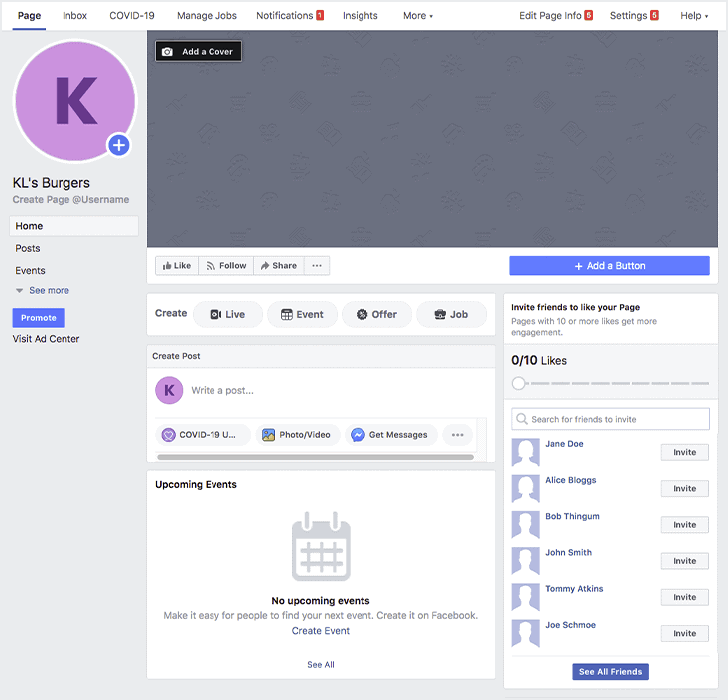Viewport: 728px width, 700px height.
Task: Open page Settings
Action: tap(634, 16)
